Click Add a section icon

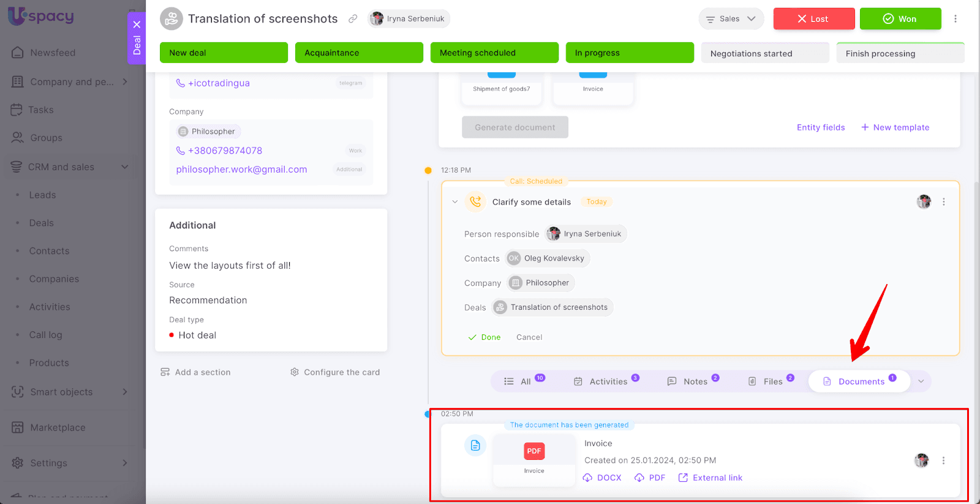coord(165,372)
